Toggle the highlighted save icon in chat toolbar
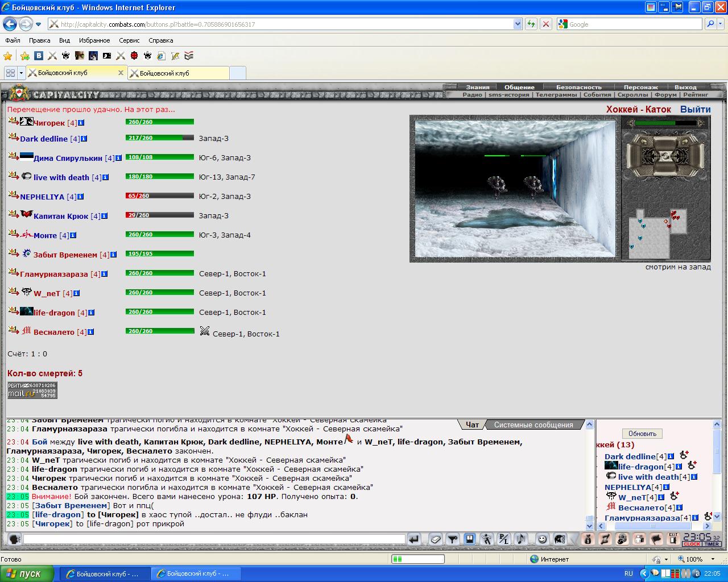Viewport: 728px width, 582px height. click(470, 539)
